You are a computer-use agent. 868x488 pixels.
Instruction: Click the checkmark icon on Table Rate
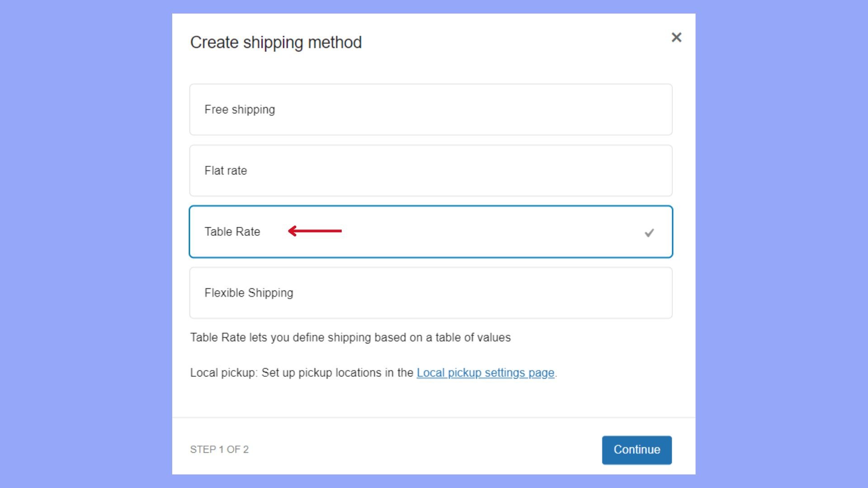coord(649,233)
